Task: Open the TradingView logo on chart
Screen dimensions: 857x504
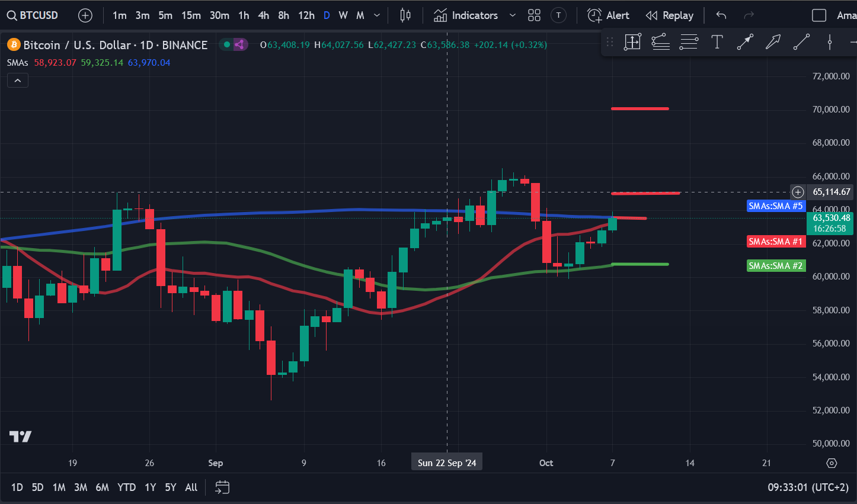Action: point(21,437)
